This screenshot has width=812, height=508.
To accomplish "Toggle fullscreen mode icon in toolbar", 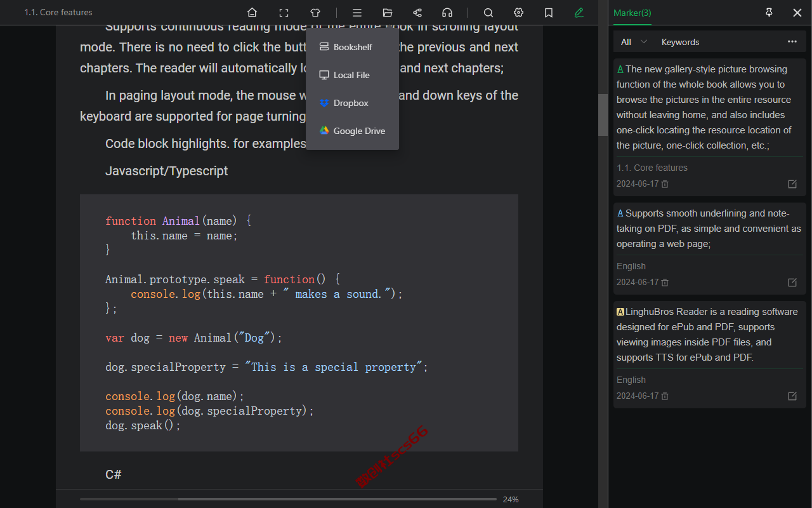I will coord(284,13).
